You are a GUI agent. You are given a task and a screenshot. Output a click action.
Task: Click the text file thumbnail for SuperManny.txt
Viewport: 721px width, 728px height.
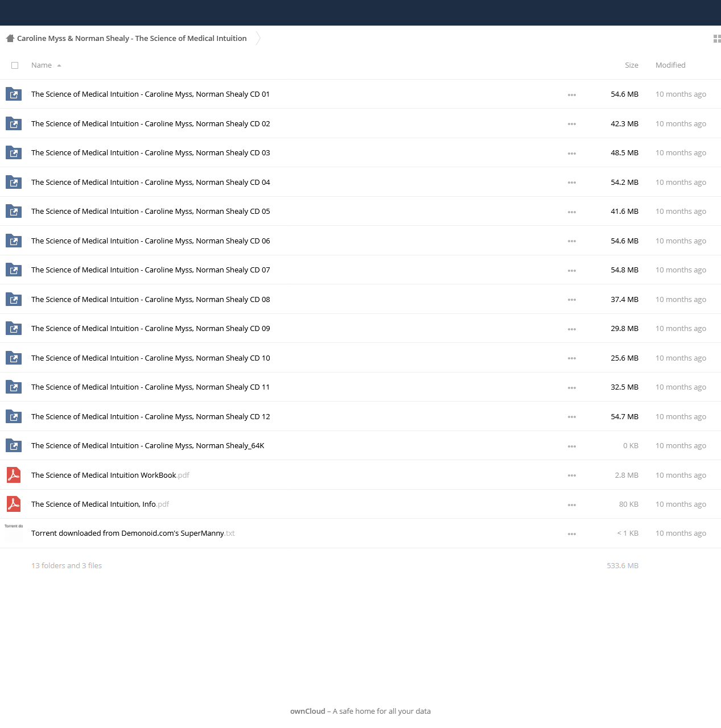[x=14, y=533]
